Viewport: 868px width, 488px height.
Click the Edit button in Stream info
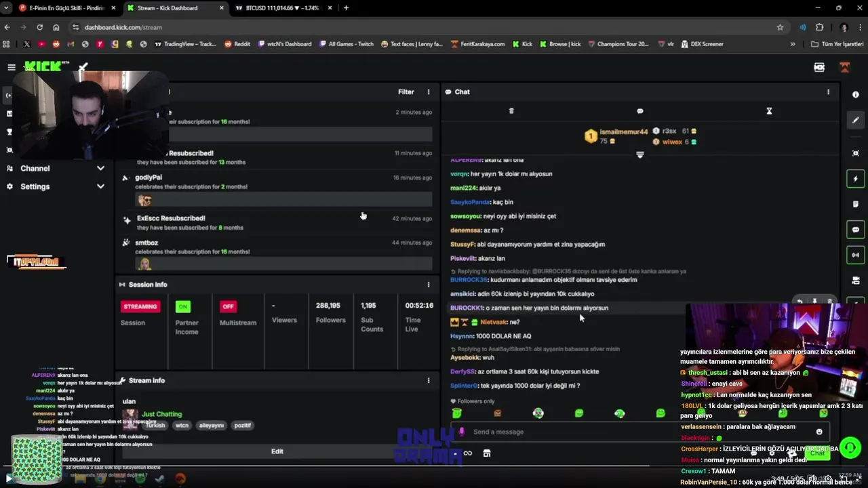[x=277, y=451]
